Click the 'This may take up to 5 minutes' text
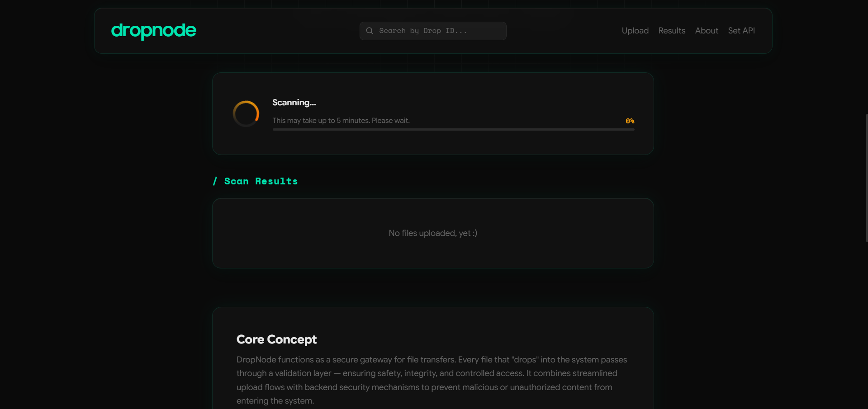Viewport: 868px width, 409px height. (x=341, y=120)
